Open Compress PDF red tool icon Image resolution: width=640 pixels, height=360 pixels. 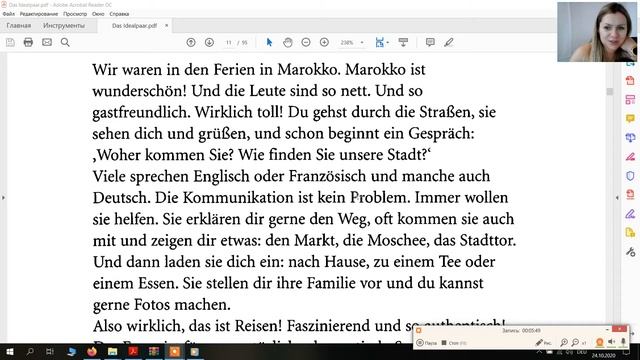click(630, 195)
